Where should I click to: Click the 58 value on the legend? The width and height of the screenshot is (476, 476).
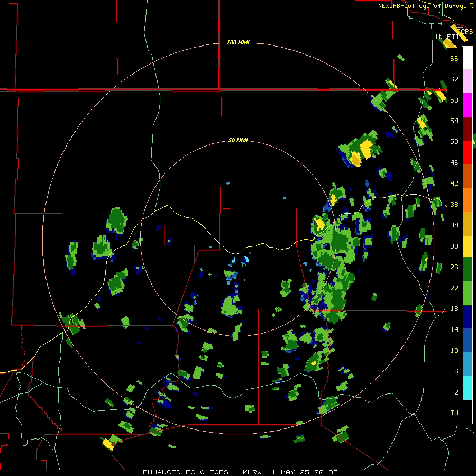click(x=454, y=100)
